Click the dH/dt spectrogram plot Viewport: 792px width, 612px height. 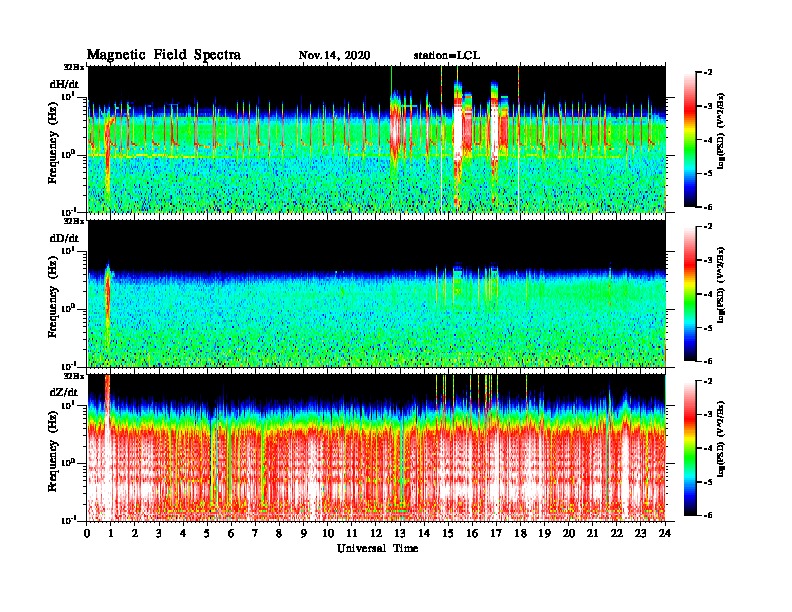coord(377,139)
